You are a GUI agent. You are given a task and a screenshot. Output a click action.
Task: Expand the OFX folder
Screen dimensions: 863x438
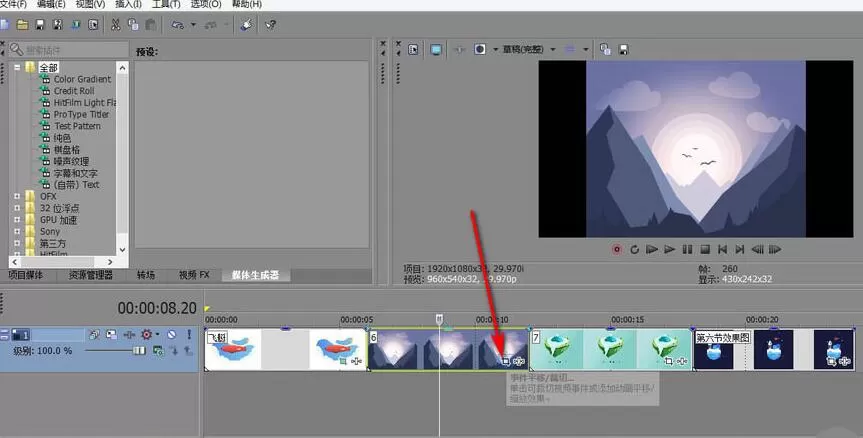pyautogui.click(x=17, y=196)
